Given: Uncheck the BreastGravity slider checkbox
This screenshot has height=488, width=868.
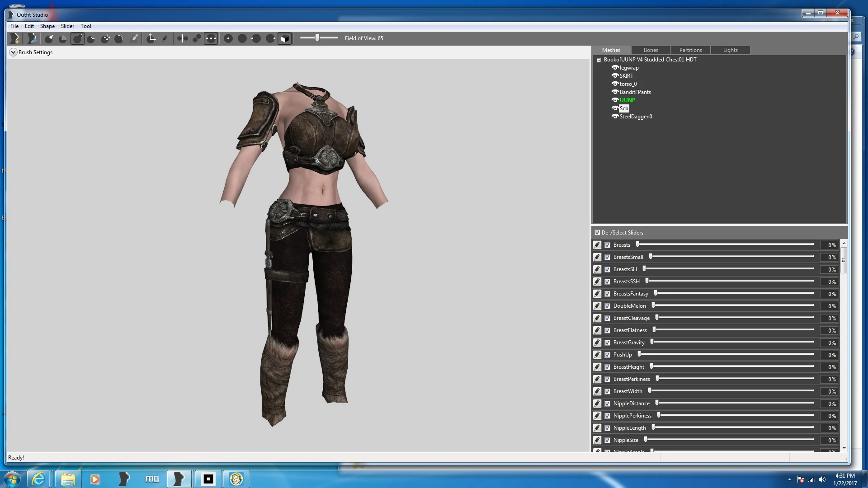Looking at the screenshot, I should click(608, 343).
